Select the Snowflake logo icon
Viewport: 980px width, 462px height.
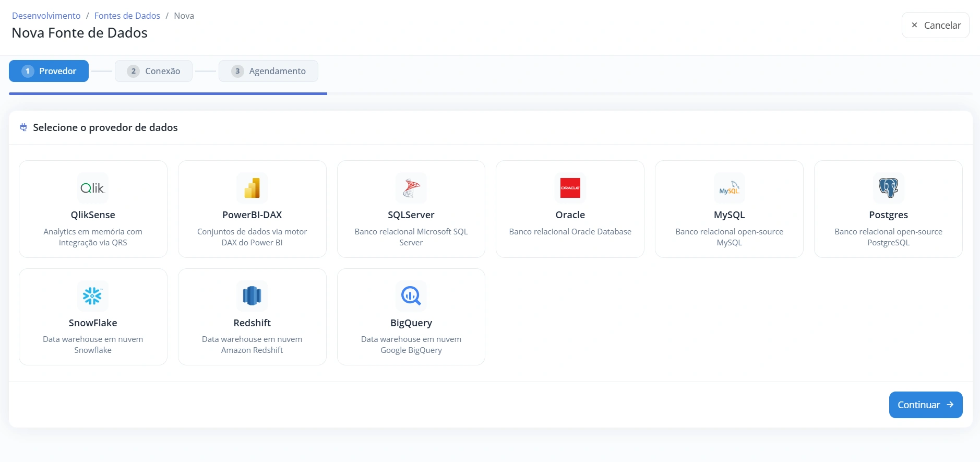tap(93, 296)
